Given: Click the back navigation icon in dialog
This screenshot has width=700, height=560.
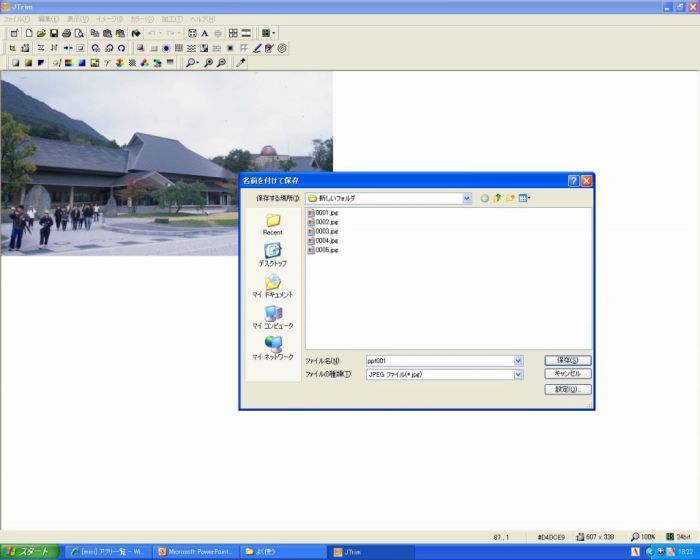Looking at the screenshot, I should pyautogui.click(x=484, y=198).
